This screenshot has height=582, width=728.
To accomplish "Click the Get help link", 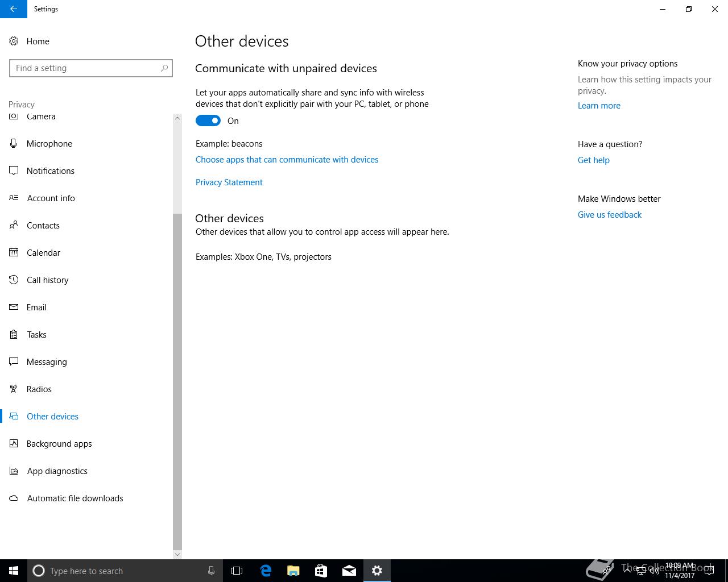I will 593,160.
